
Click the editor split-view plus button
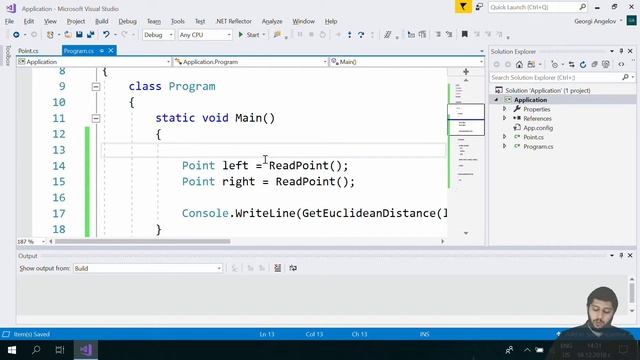click(x=466, y=71)
